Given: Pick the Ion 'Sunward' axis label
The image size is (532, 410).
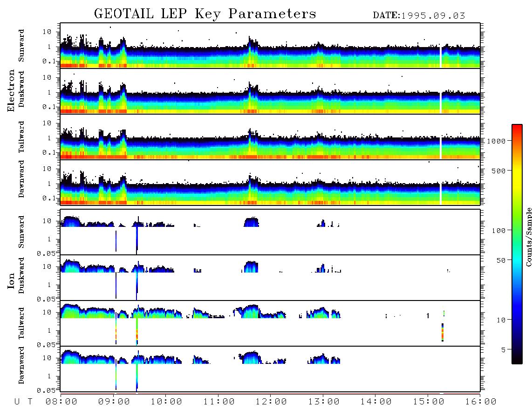Looking at the screenshot, I should (x=21, y=232).
